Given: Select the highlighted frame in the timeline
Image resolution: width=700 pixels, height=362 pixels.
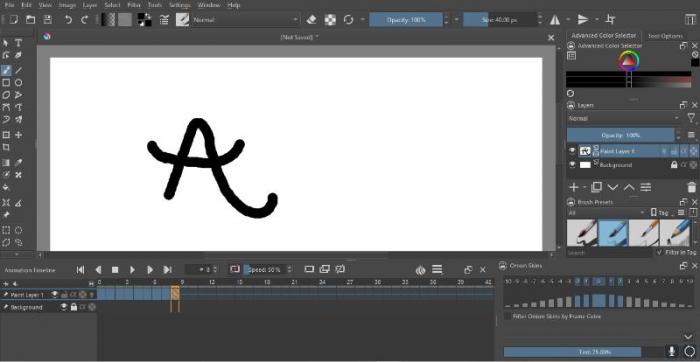Looking at the screenshot, I should (175, 293).
